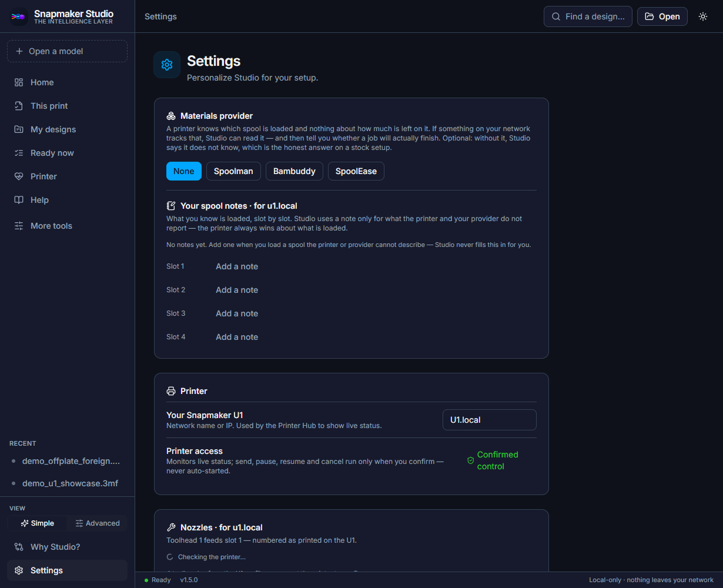
Task: Select Spoolman as materials provider
Action: coord(233,171)
